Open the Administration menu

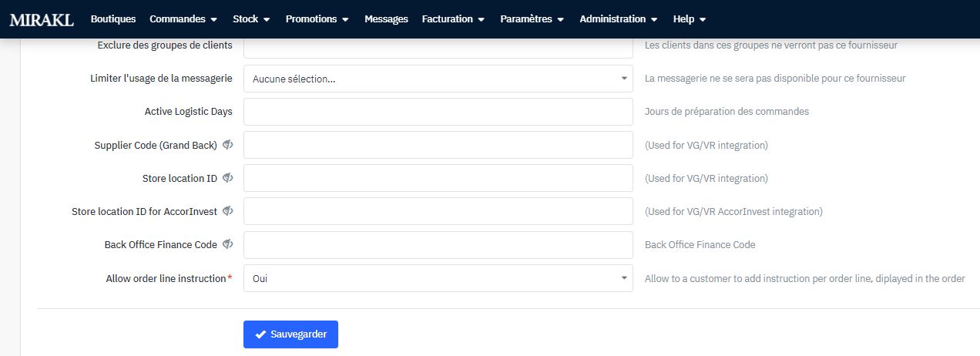tap(619, 19)
